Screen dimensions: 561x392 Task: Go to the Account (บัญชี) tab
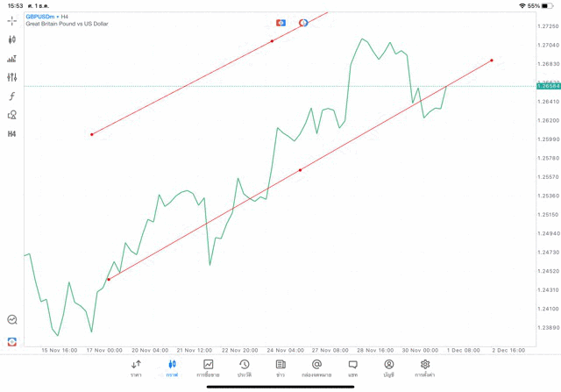(x=388, y=367)
